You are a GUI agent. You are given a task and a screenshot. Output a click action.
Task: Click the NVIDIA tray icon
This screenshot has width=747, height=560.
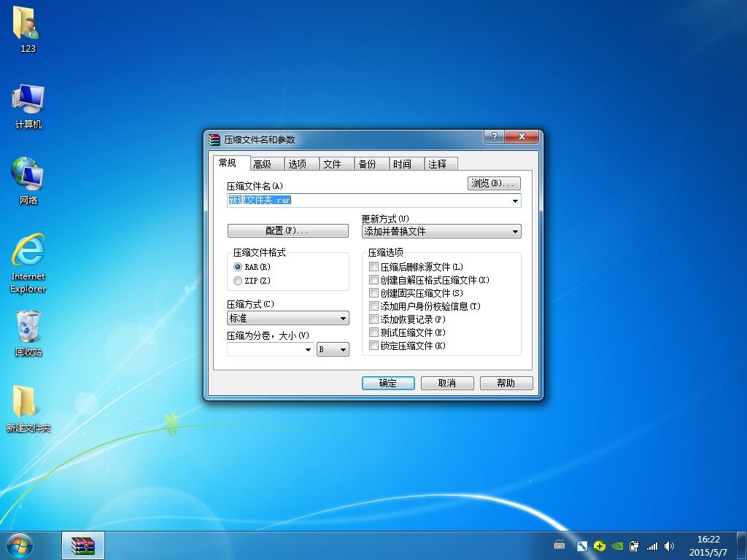tap(617, 546)
